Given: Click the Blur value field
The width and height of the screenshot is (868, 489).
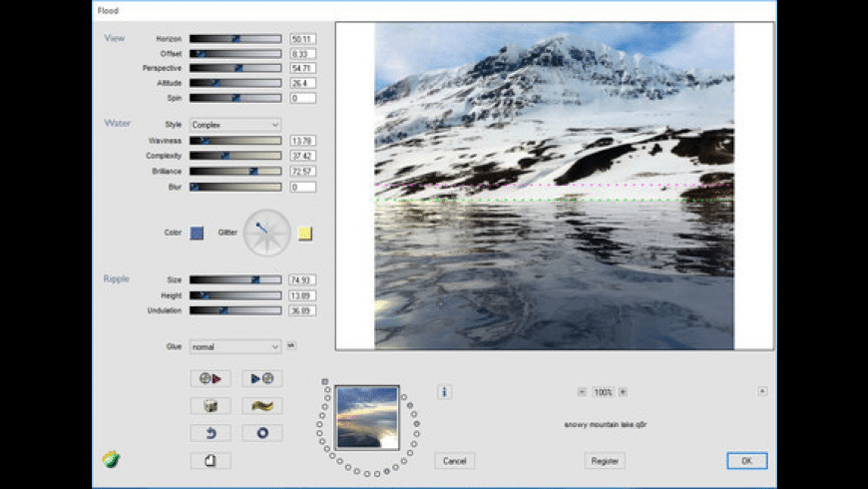Looking at the screenshot, I should pyautogui.click(x=303, y=188).
